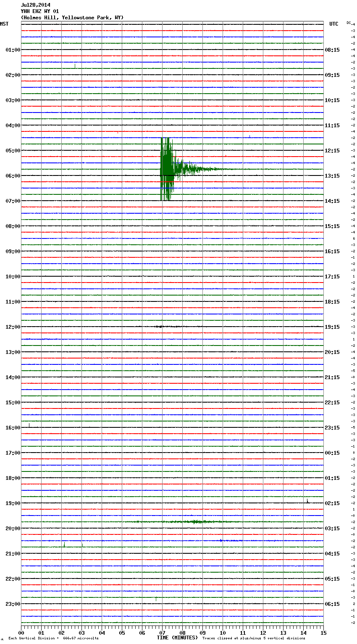This screenshot has width=357, height=644.
Task: Select the 23:00 MST time label
Action: [x=13, y=604]
